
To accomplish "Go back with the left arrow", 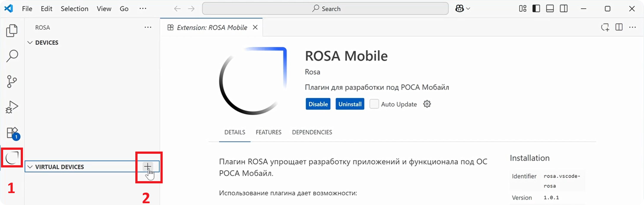I will click(x=177, y=9).
